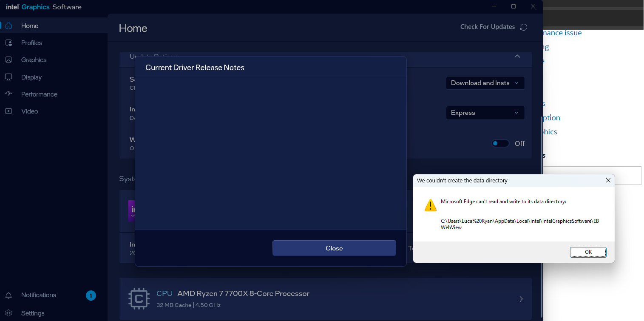This screenshot has height=321, width=644.
Task: Close the Current Driver Release Notes dialog
Action: click(334, 248)
